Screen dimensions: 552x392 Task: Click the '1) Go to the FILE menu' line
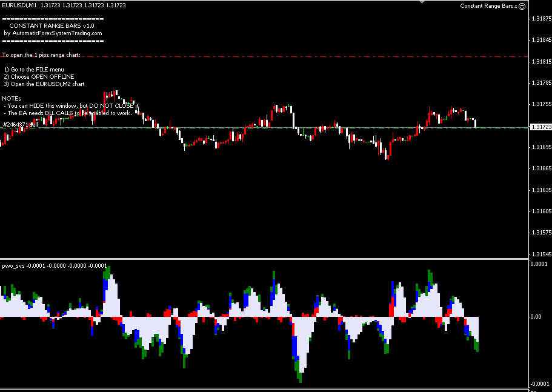pyautogui.click(x=34, y=69)
